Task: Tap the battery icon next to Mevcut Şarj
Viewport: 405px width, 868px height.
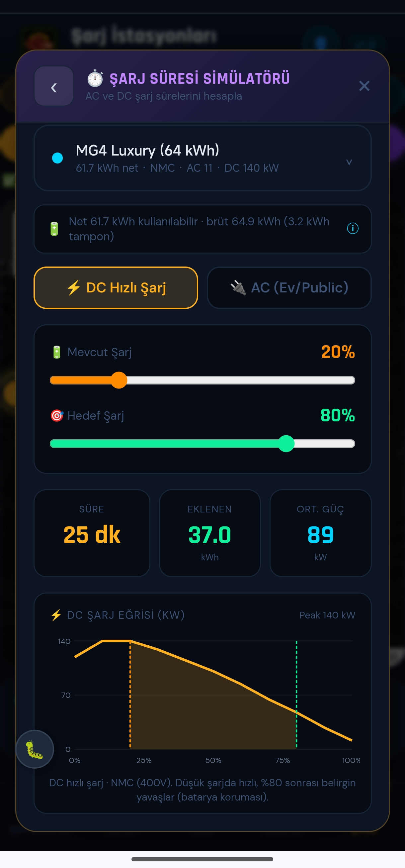Action: [x=56, y=352]
